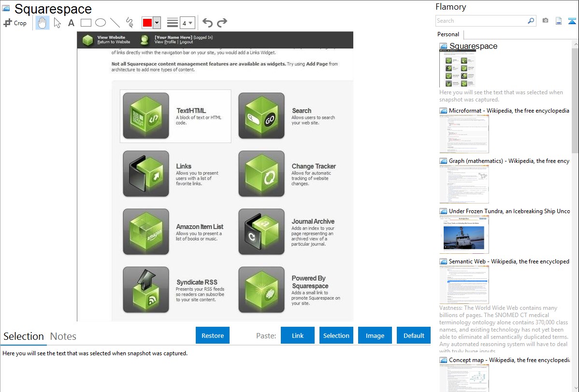Switch to the Personal tab
This screenshot has width=579, height=392.
(449, 34)
